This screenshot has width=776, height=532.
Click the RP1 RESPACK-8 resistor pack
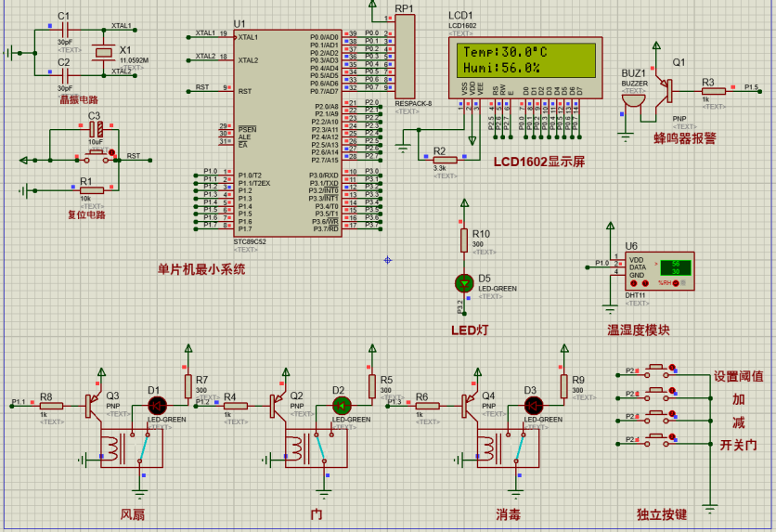point(405,57)
